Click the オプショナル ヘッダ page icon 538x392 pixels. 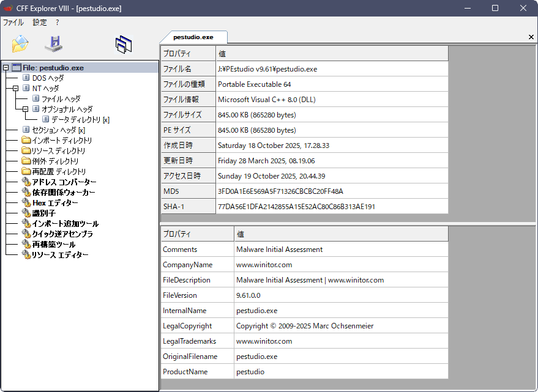35,109
